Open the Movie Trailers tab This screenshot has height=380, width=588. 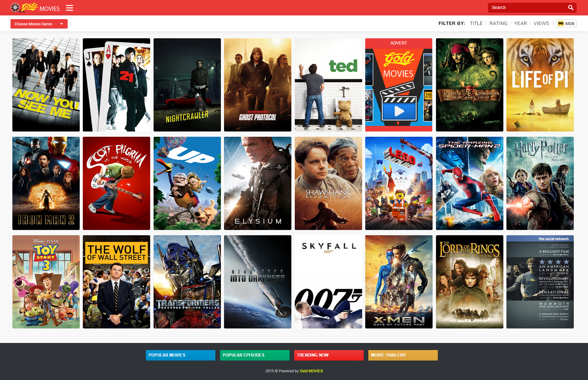[x=403, y=355]
